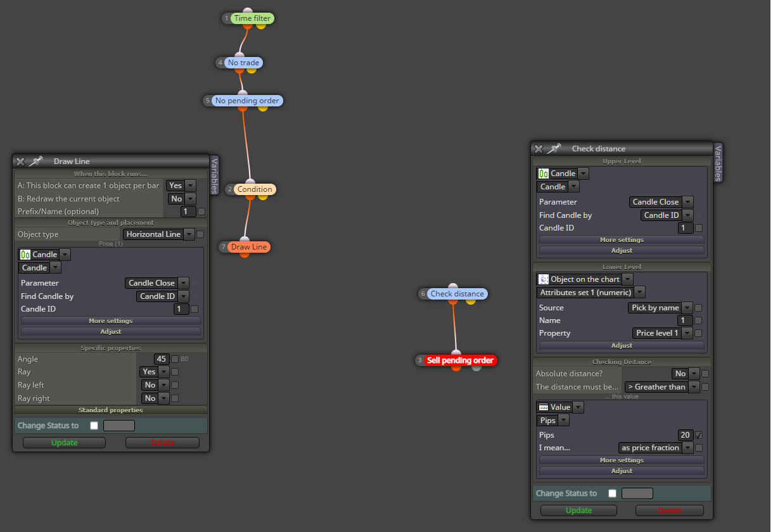
Task: Collapse the Standard properties section header
Action: pos(111,410)
